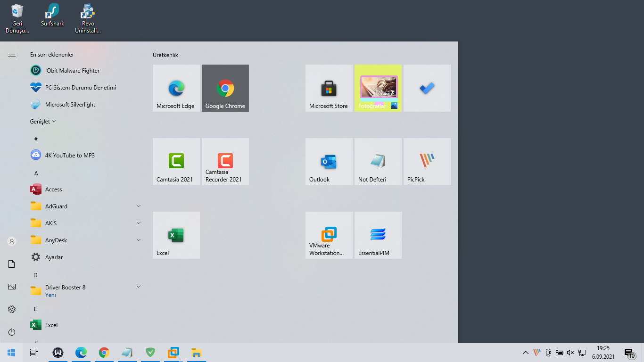Launch the Camtasia 2021 tile

[176, 162]
